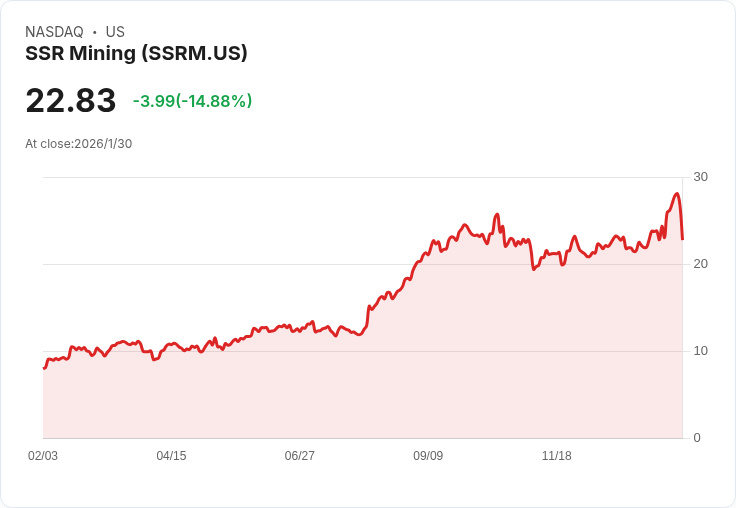This screenshot has height=508, width=736.
Task: Select the 09/09 date on x-axis
Action: (x=428, y=456)
